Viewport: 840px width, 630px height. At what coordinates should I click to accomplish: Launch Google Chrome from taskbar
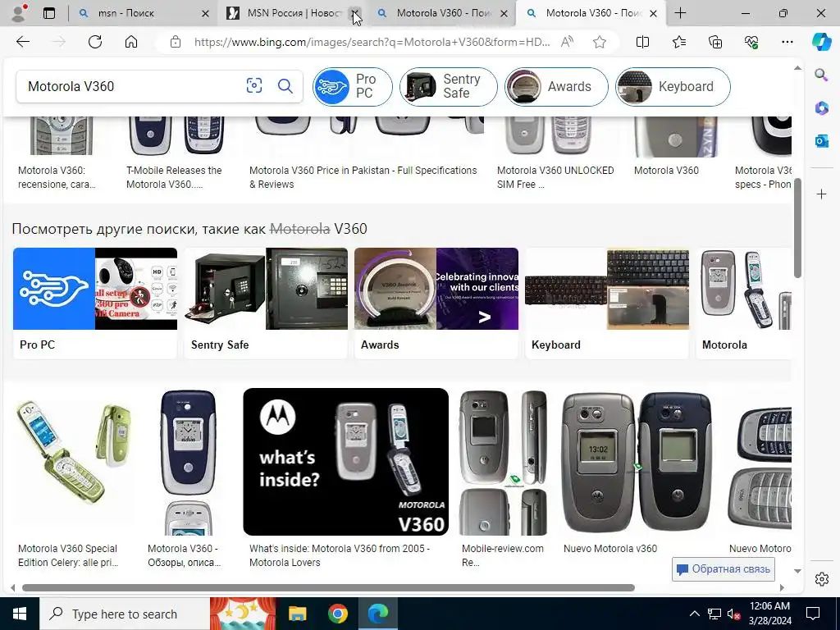tap(337, 614)
